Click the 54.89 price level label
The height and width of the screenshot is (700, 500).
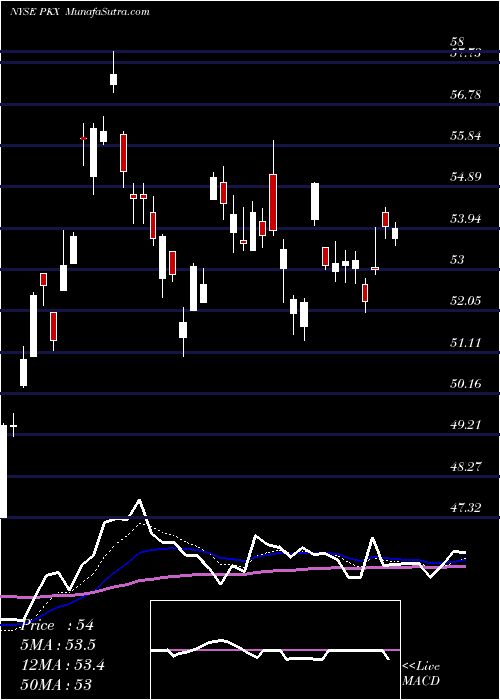point(466,177)
